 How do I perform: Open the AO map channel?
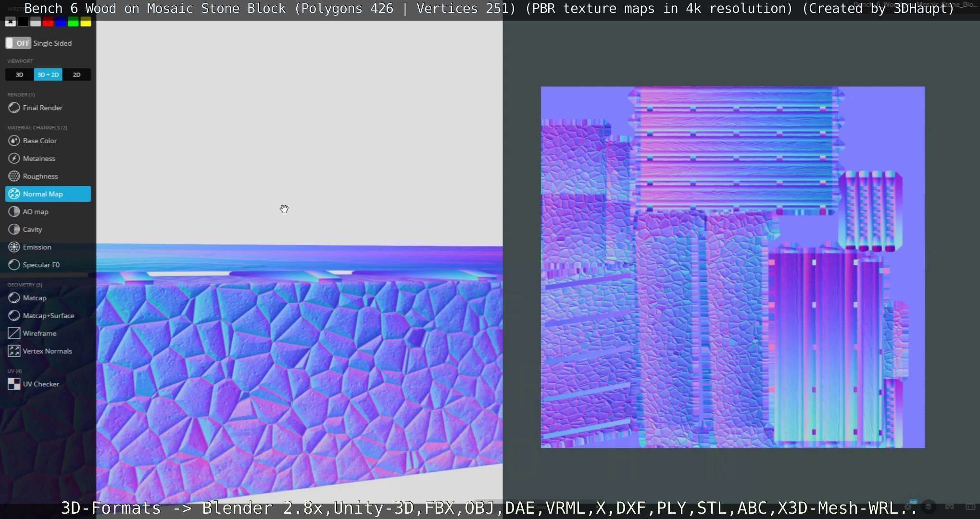[36, 212]
